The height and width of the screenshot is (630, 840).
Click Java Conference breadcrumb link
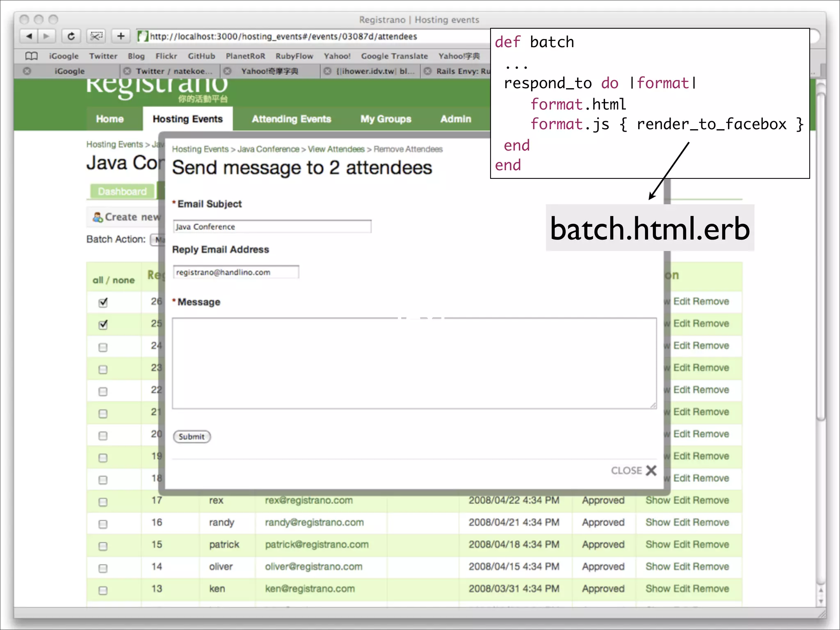(268, 149)
